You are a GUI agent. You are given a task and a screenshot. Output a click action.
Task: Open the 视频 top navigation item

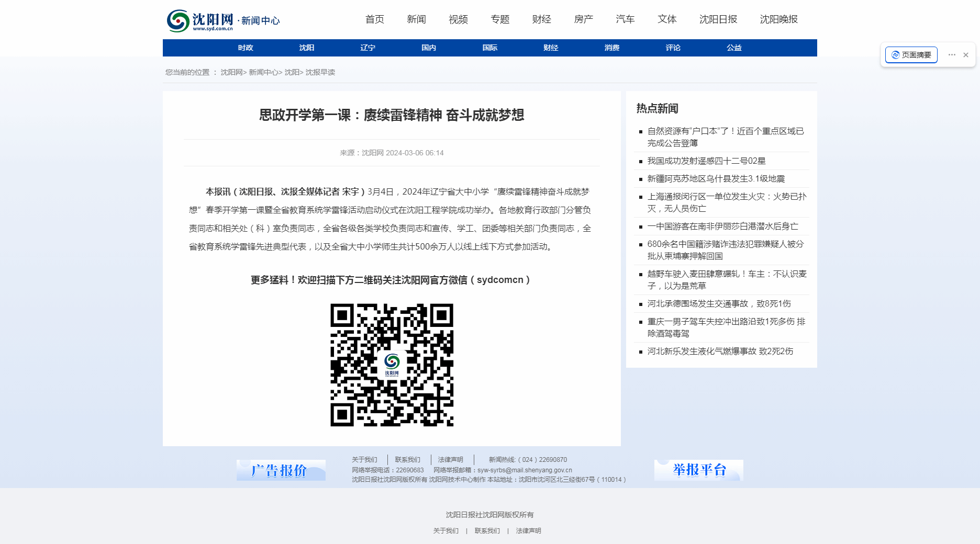pos(458,19)
